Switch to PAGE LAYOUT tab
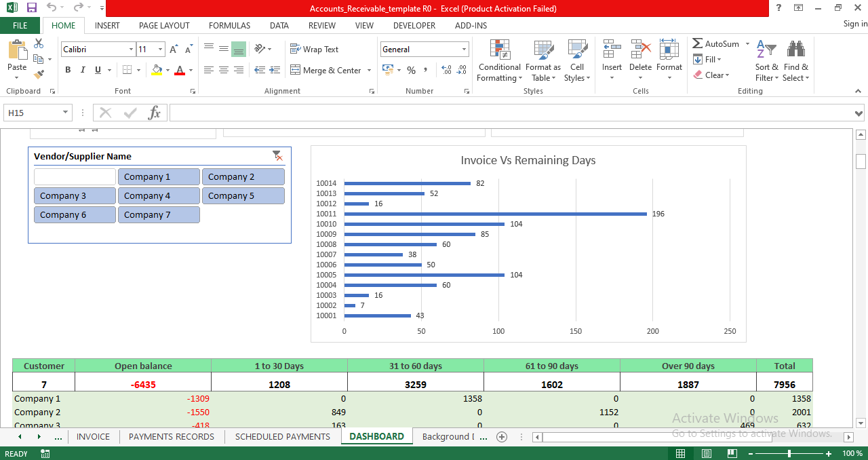868x460 pixels. click(164, 26)
